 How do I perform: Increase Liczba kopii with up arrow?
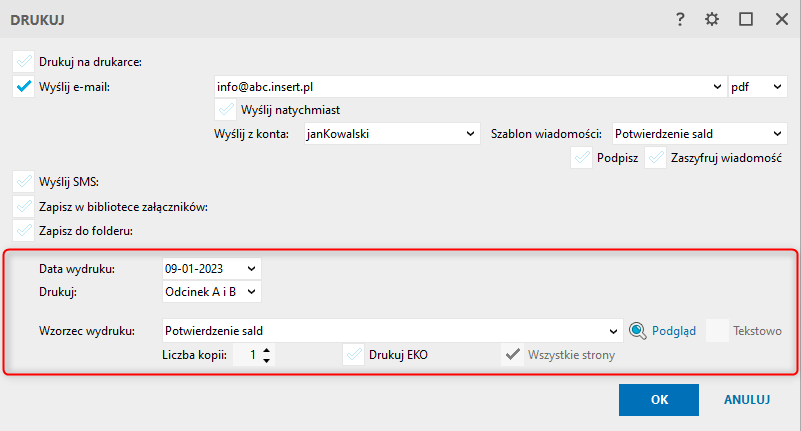tap(266, 350)
